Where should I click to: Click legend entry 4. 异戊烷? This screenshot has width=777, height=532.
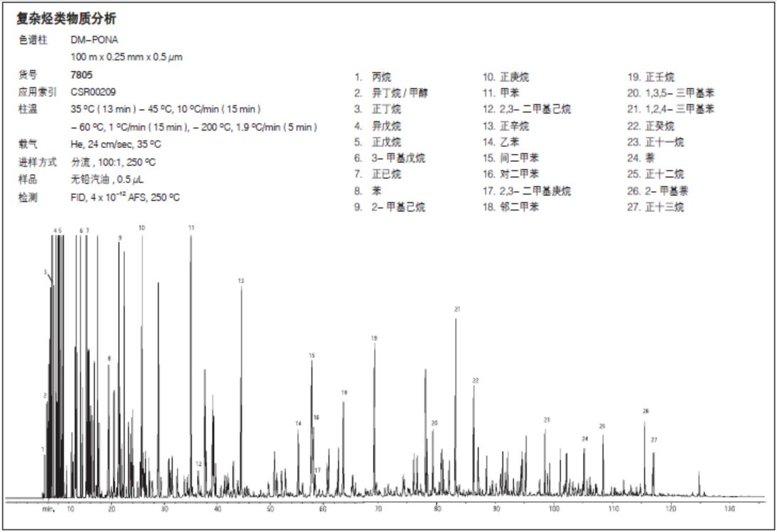pos(377,126)
